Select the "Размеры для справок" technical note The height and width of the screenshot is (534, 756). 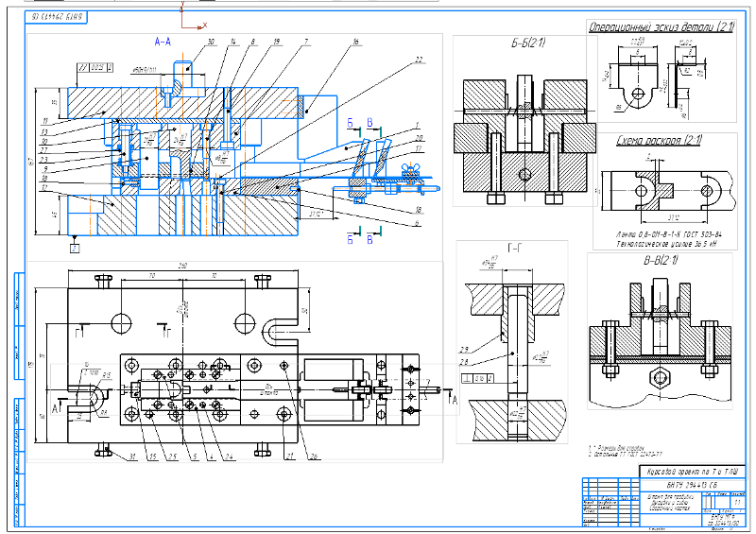pos(616,448)
